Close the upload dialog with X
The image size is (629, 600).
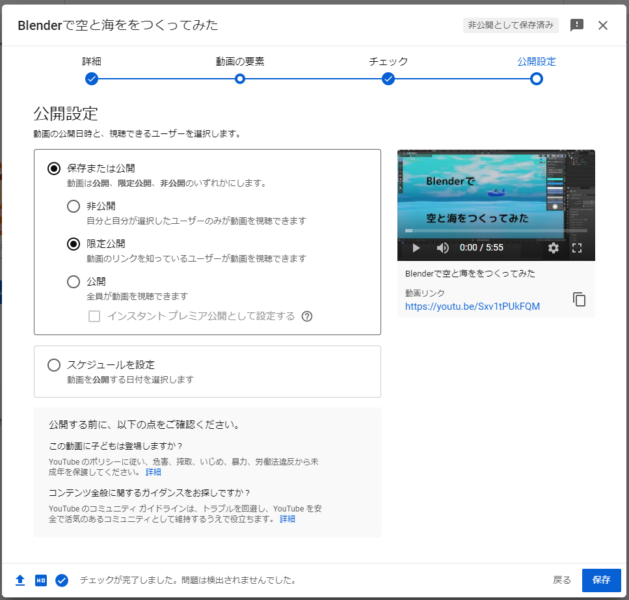tap(603, 25)
